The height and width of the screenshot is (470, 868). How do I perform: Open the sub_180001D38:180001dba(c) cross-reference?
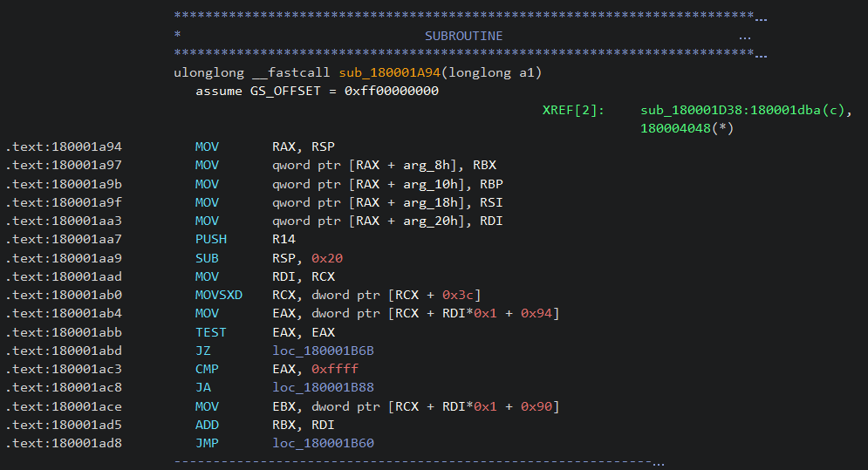[744, 110]
